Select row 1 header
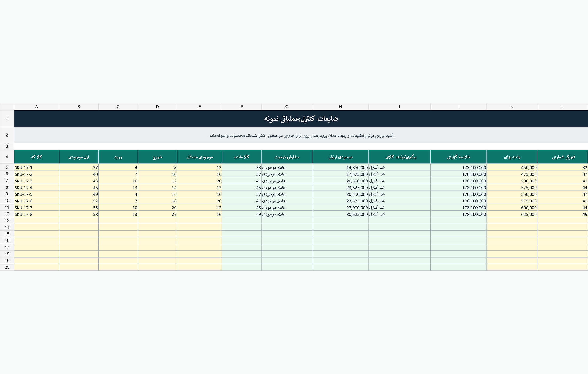The width and height of the screenshot is (588, 374). point(7,119)
